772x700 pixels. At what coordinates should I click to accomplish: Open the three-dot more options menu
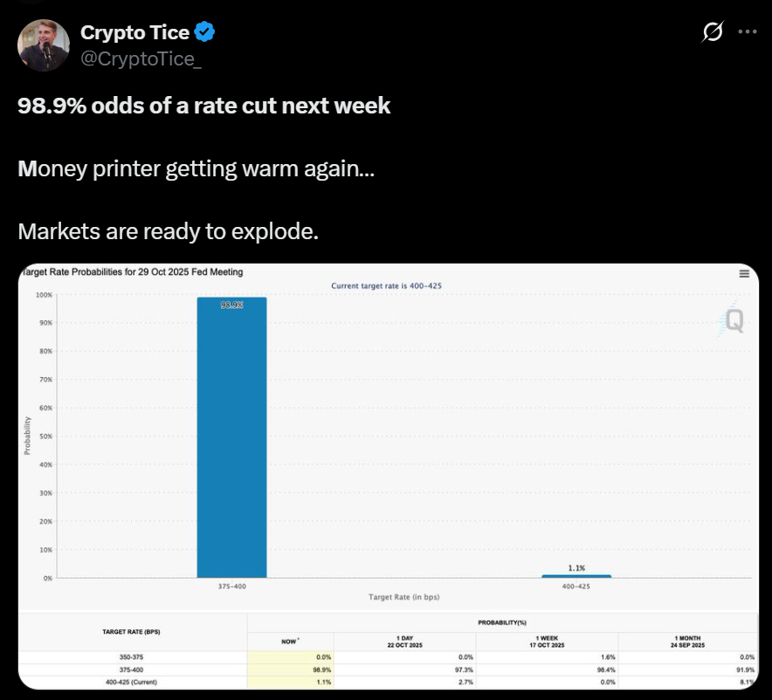[748, 32]
